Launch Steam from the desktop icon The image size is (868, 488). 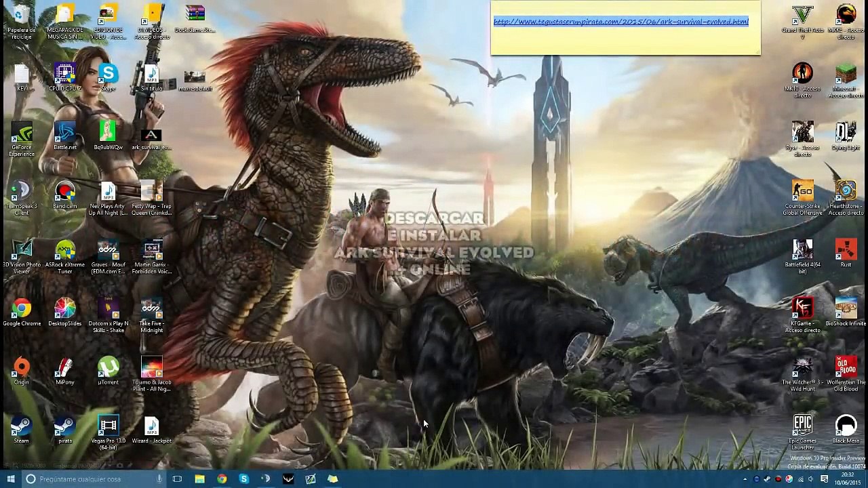(x=22, y=430)
